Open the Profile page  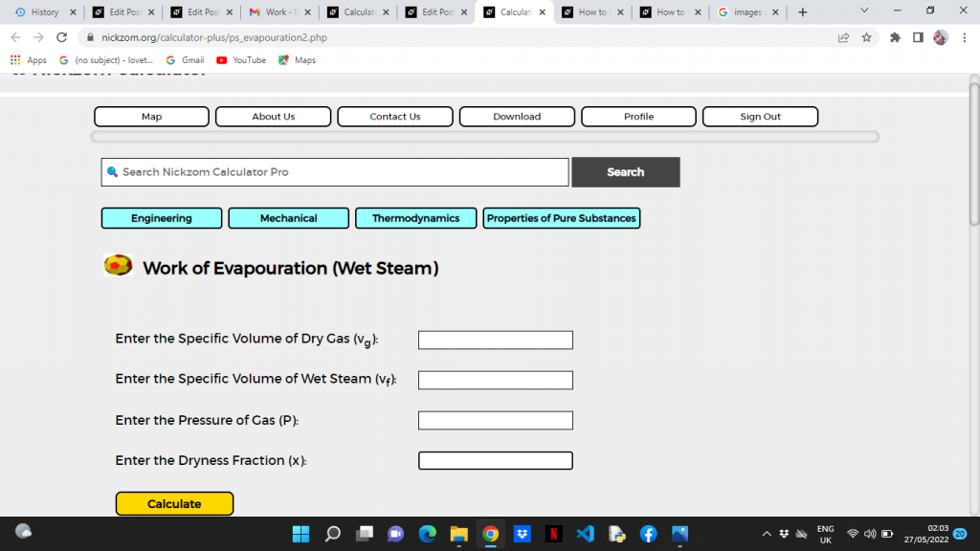638,116
